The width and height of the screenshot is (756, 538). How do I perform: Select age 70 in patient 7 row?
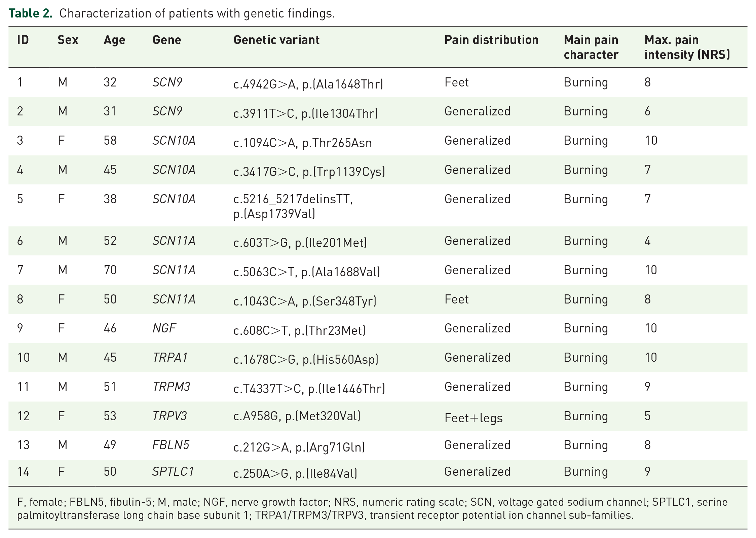[110, 270]
